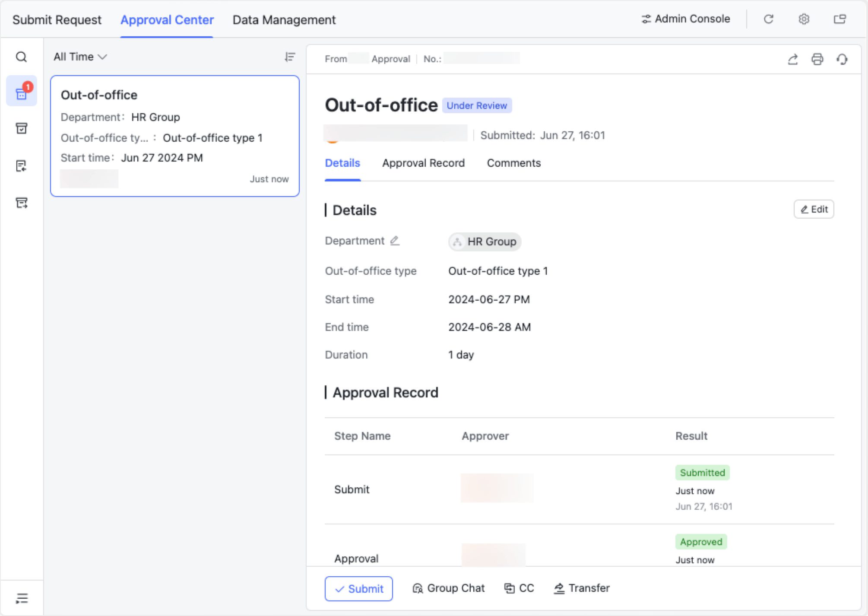Viewport: 868px width, 616px height.
Task: Switch to Data Management
Action: pos(284,19)
